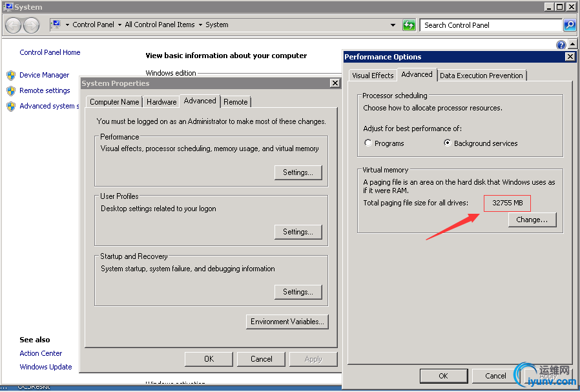This screenshot has width=580, height=392.
Task: Open Startup and Recovery Settings button
Action: coord(298,292)
